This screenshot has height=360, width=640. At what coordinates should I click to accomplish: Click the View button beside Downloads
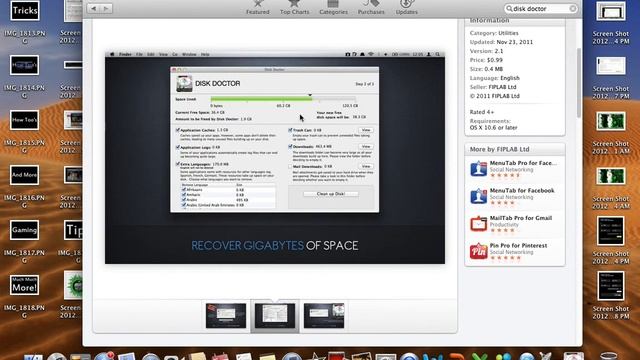[366, 147]
